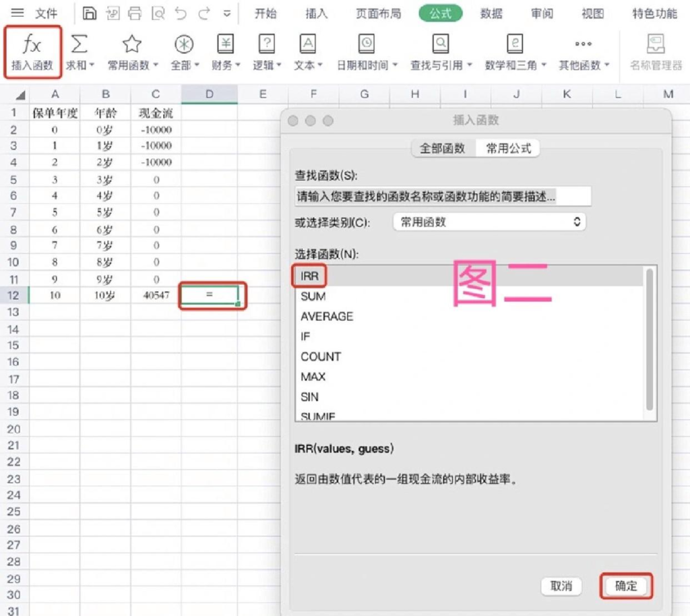Select SIN in the function list

(x=469, y=397)
